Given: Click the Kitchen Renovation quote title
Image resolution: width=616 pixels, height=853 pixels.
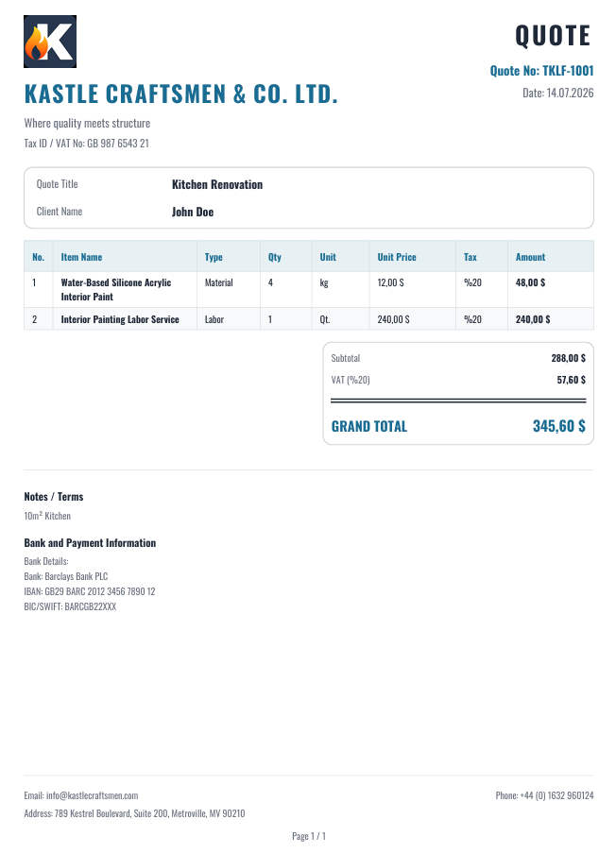Looking at the screenshot, I should 217,184.
